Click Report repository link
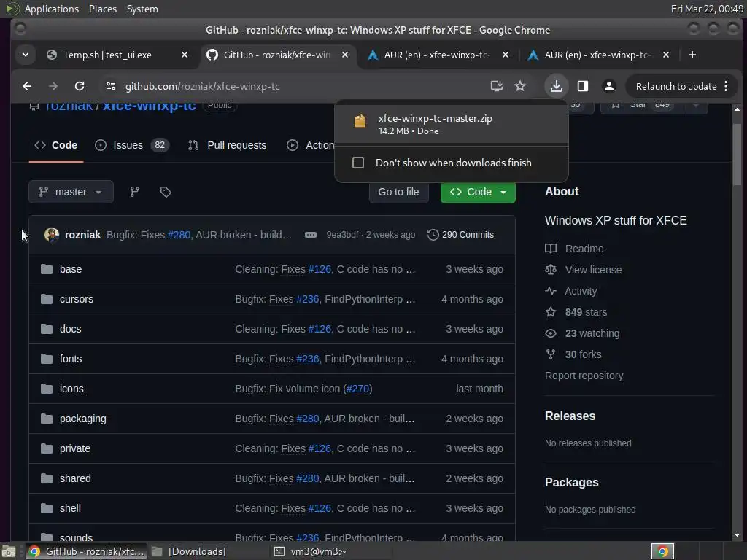747x560 pixels. click(x=584, y=376)
